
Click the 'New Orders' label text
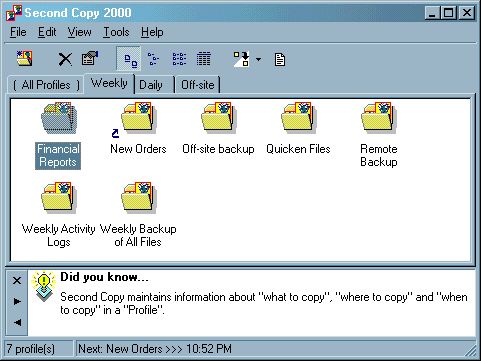tap(138, 149)
